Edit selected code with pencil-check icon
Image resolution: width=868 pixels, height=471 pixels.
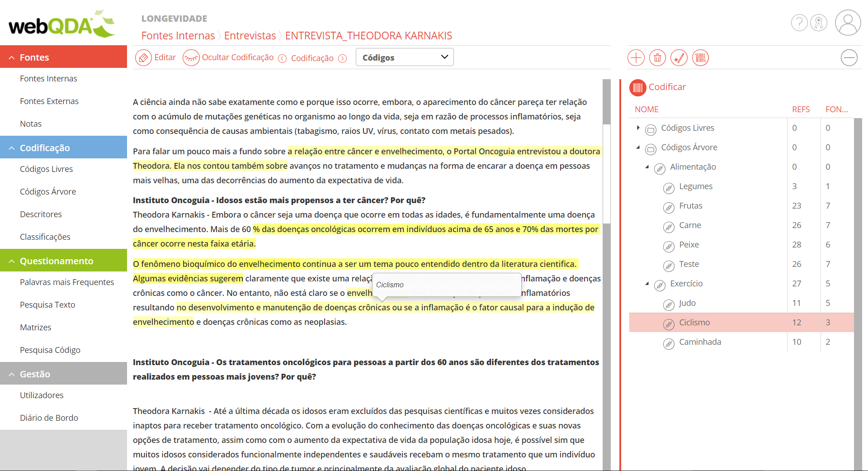pyautogui.click(x=679, y=58)
